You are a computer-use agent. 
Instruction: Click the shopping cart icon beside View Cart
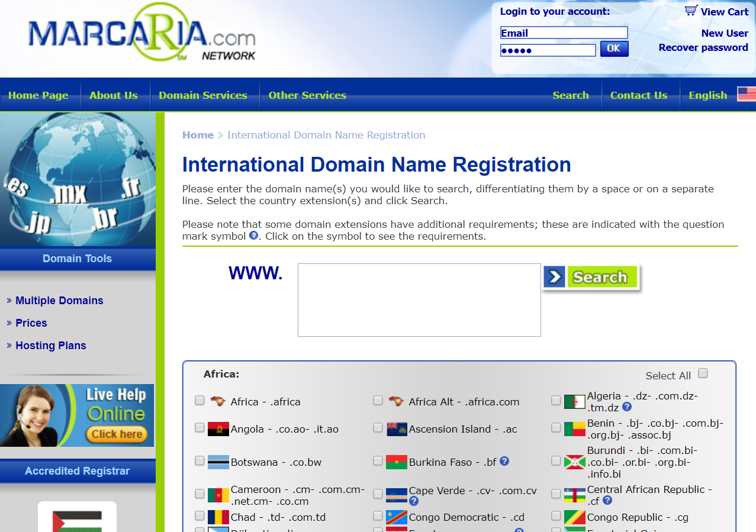691,11
